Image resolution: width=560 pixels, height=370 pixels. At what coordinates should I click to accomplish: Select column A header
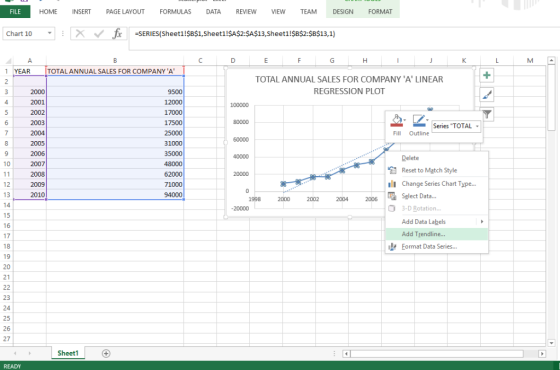[30, 61]
